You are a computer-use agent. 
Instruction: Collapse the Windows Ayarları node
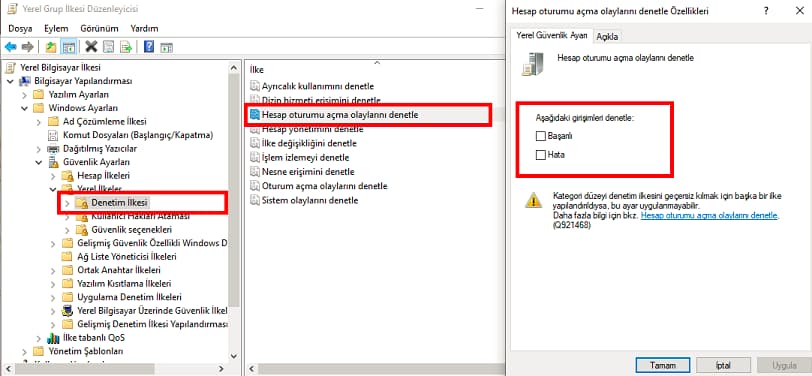coord(24,108)
